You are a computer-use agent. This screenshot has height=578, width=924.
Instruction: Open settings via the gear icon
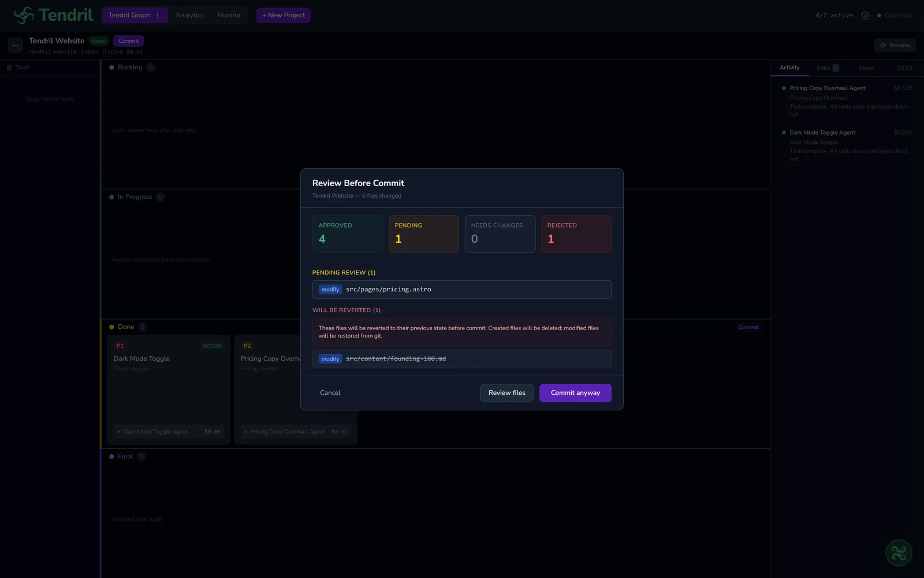pos(865,16)
